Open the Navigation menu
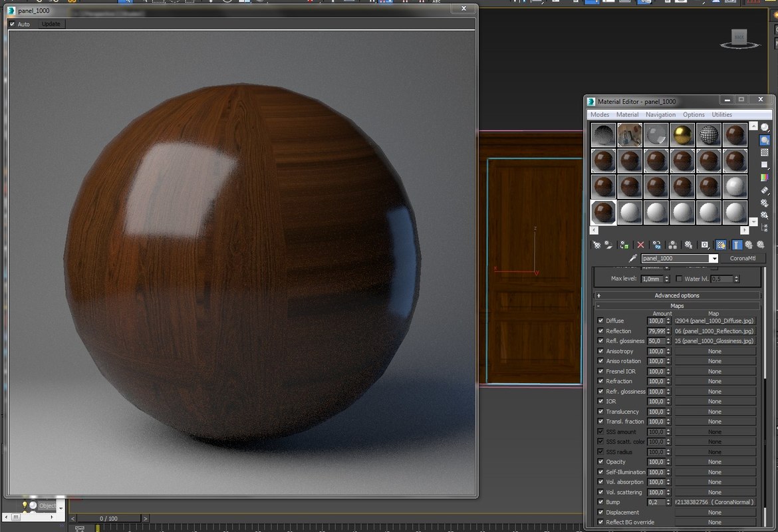Viewport: 778px width, 532px height. click(660, 114)
